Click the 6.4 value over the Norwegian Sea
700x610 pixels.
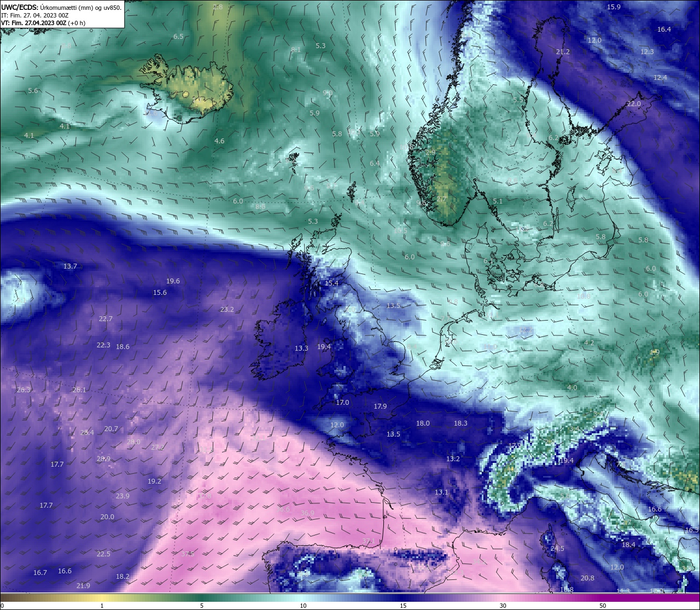[375, 164]
